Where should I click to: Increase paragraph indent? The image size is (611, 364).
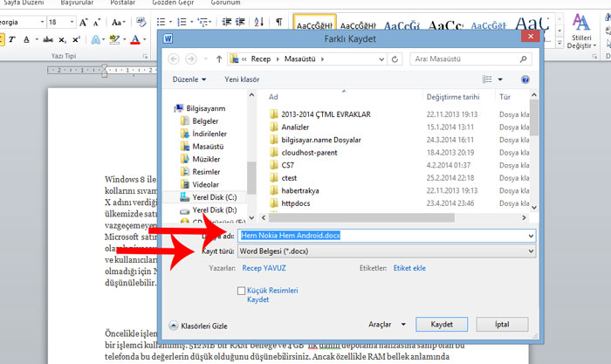(x=240, y=22)
